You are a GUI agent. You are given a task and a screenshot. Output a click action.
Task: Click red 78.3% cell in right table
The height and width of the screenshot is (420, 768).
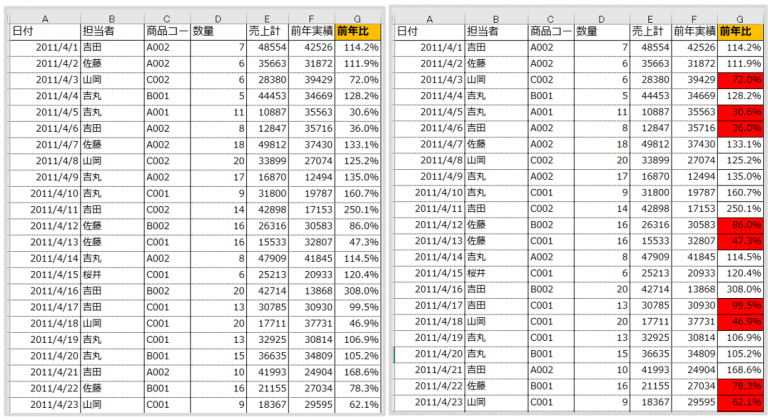point(740,386)
